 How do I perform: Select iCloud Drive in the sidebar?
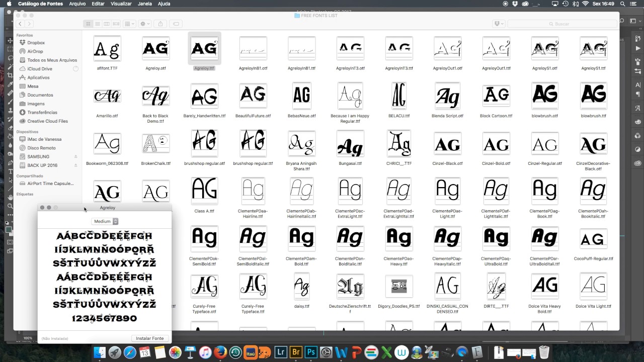pos(40,69)
